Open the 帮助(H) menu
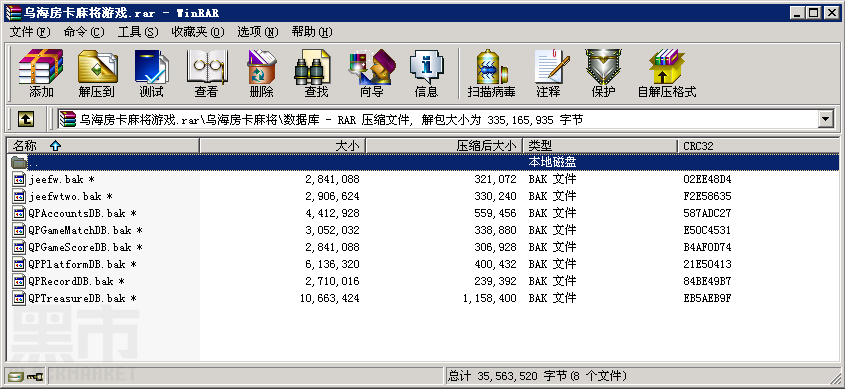The height and width of the screenshot is (389, 845). [x=312, y=32]
